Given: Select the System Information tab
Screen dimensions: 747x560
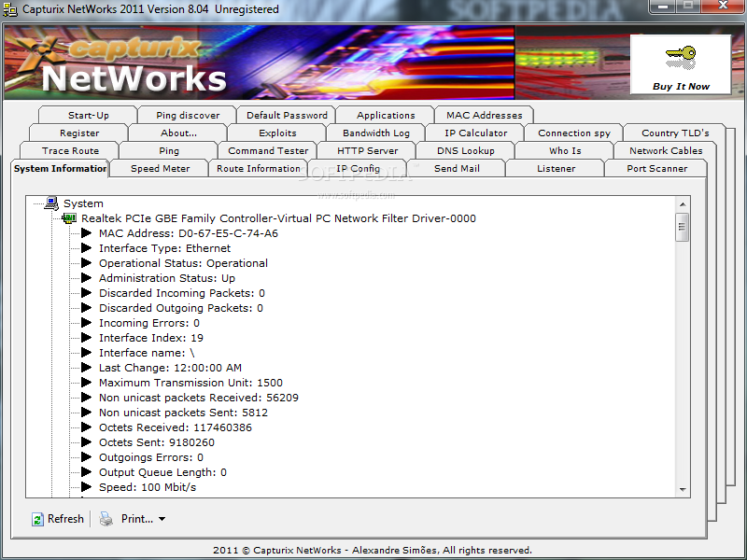Looking at the screenshot, I should pyautogui.click(x=60, y=169).
